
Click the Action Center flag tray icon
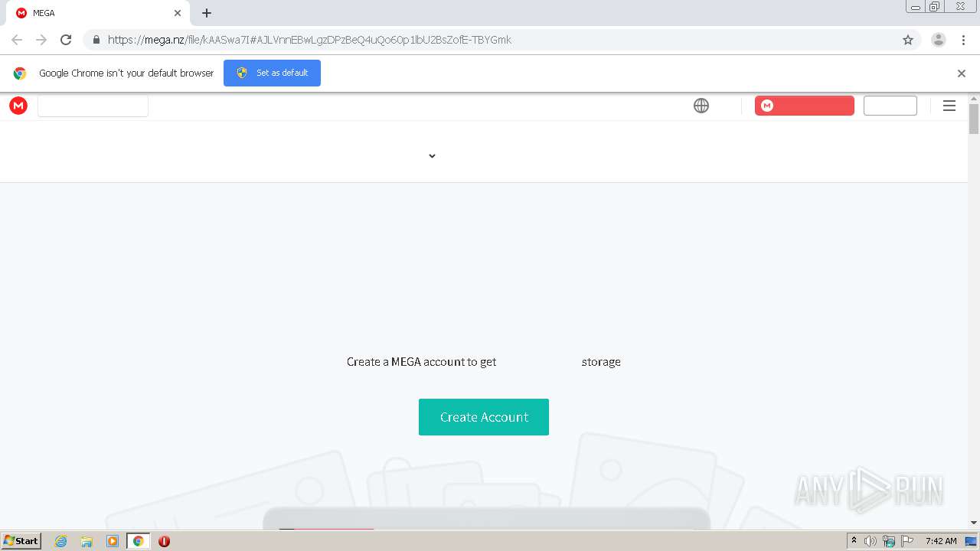click(x=907, y=541)
